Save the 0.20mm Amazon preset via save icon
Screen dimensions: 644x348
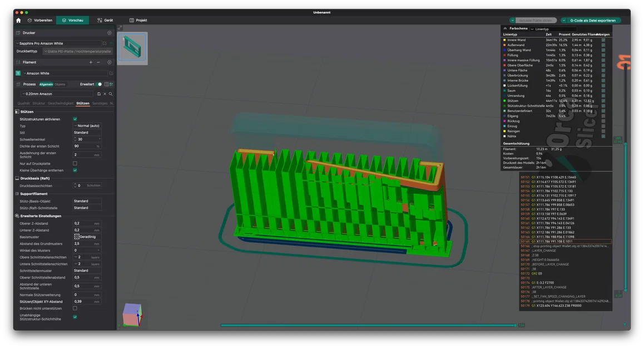[99, 94]
